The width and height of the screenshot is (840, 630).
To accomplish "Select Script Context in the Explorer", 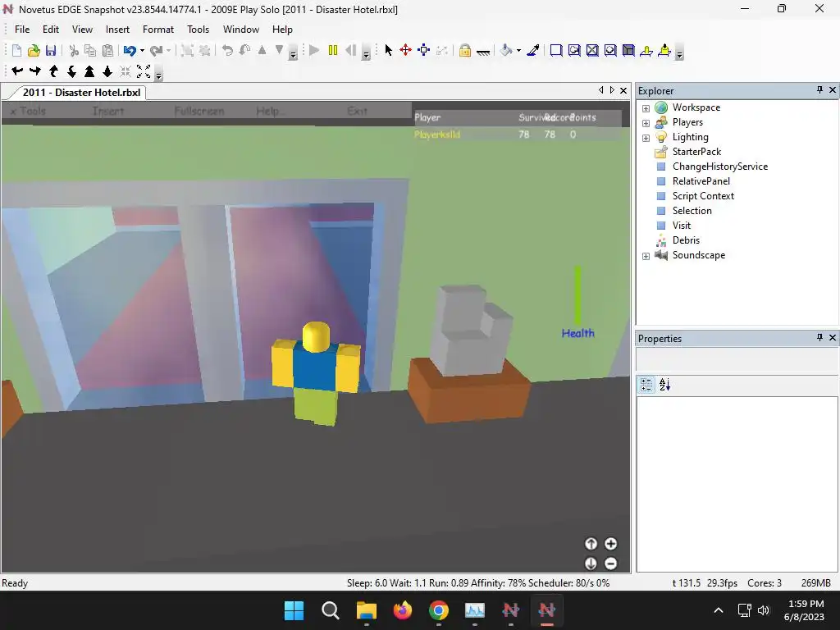I will (x=703, y=196).
